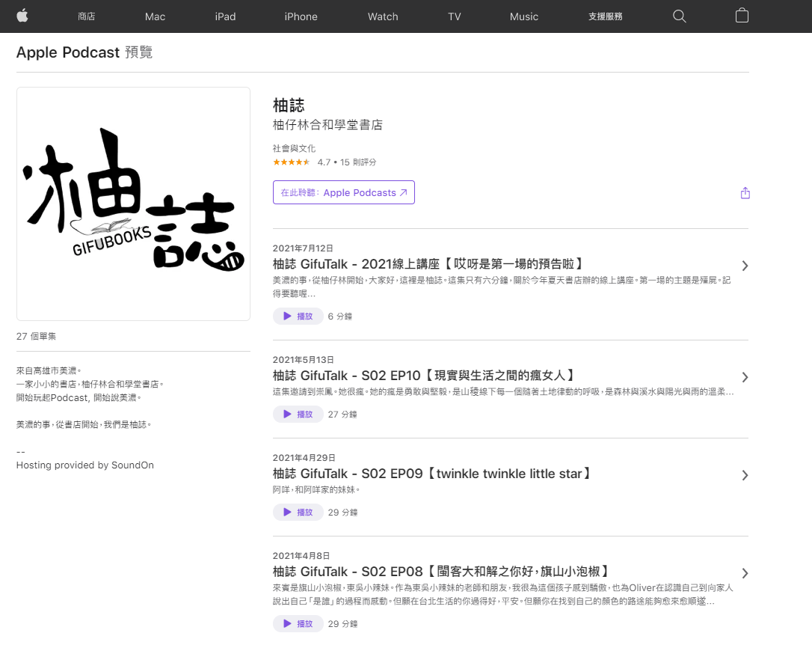Play the 2021線上講座 preview episode
The width and height of the screenshot is (812, 645).
tap(298, 316)
